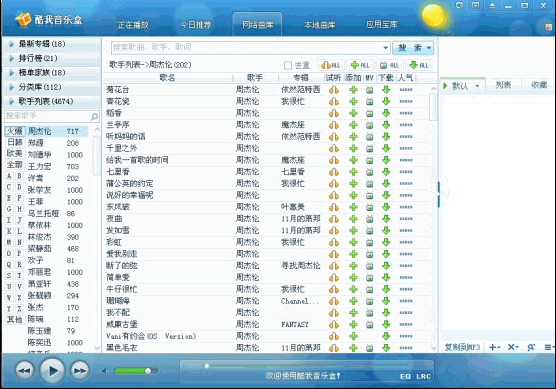Open the search box history dropdown arrow
Image resolution: width=556 pixels, height=389 pixels.
tap(385, 48)
